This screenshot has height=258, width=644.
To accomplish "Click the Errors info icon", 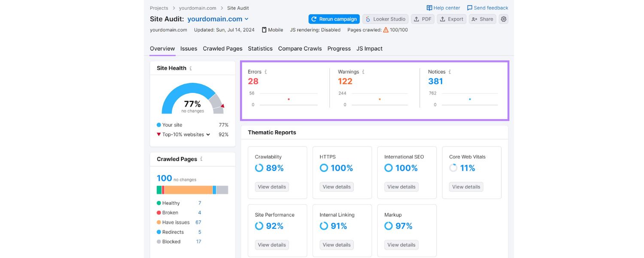I will pos(266,72).
